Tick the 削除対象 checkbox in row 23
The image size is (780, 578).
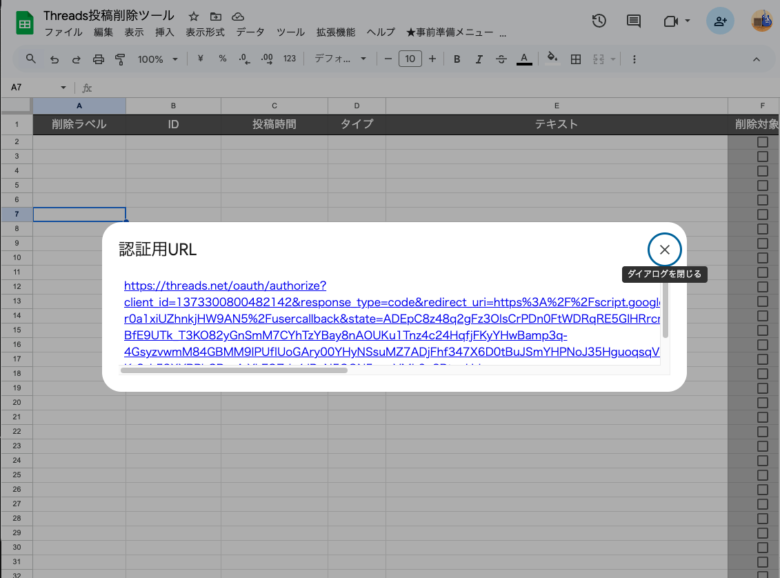(x=762, y=446)
